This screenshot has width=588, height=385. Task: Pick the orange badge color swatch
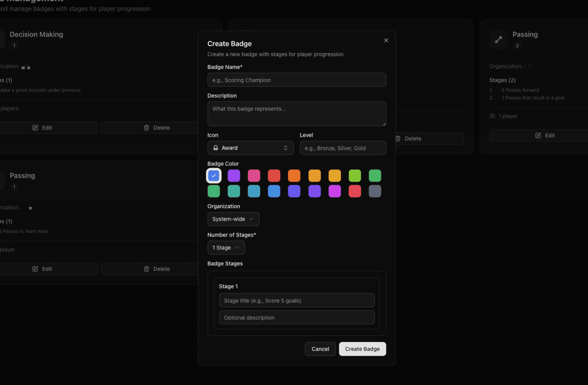[294, 176]
